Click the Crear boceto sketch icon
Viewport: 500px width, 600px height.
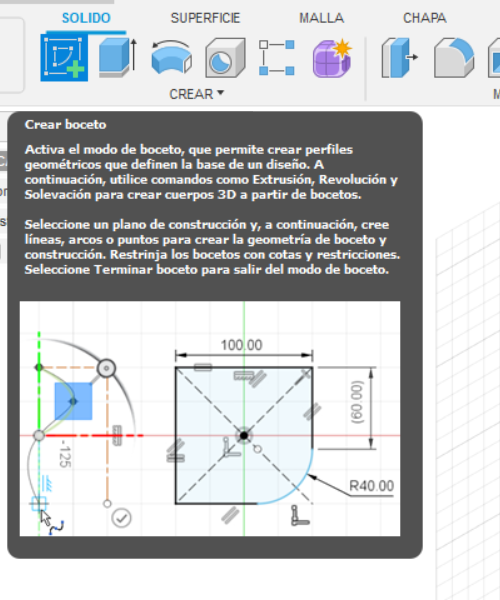tap(64, 58)
